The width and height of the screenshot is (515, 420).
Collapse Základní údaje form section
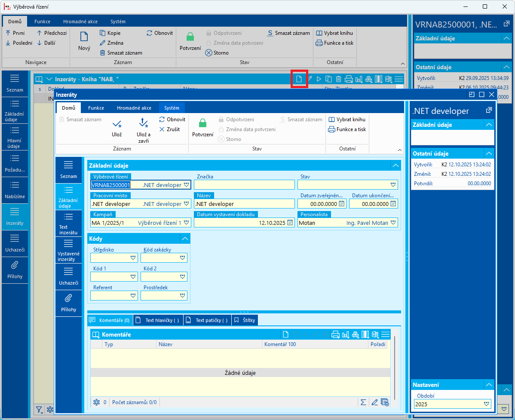(395, 166)
